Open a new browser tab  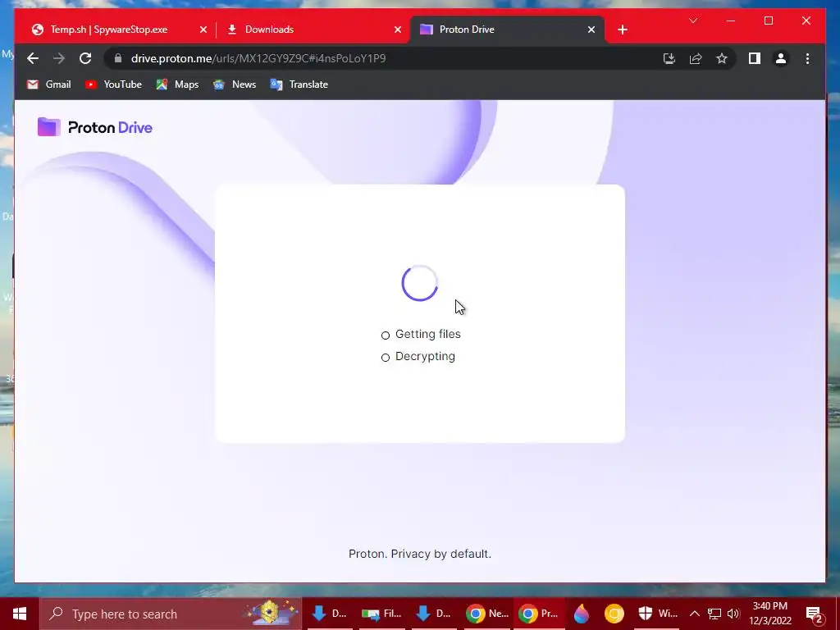pos(623,30)
